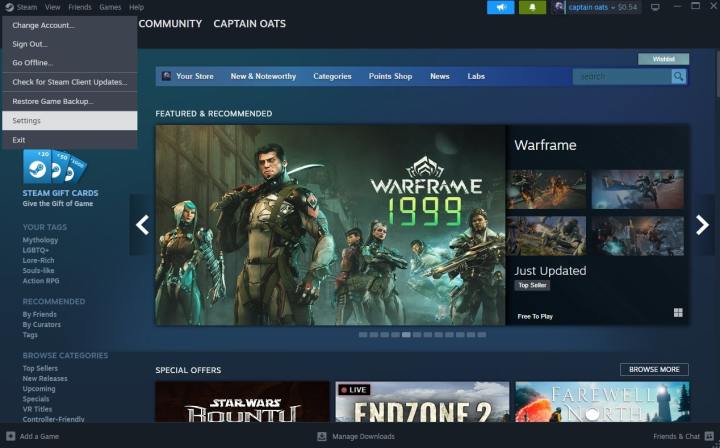The height and width of the screenshot is (448, 720).
Task: Click the Add a Game plus icon
Action: point(10,436)
